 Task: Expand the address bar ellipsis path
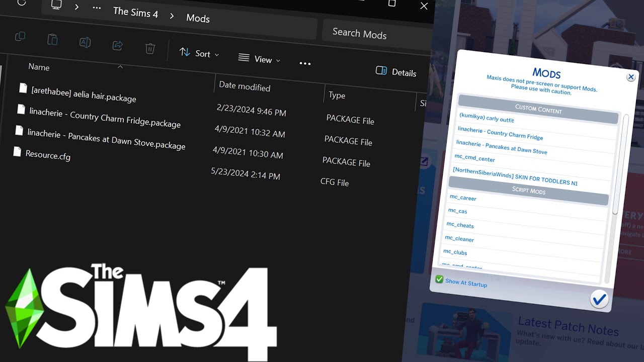[x=97, y=8]
